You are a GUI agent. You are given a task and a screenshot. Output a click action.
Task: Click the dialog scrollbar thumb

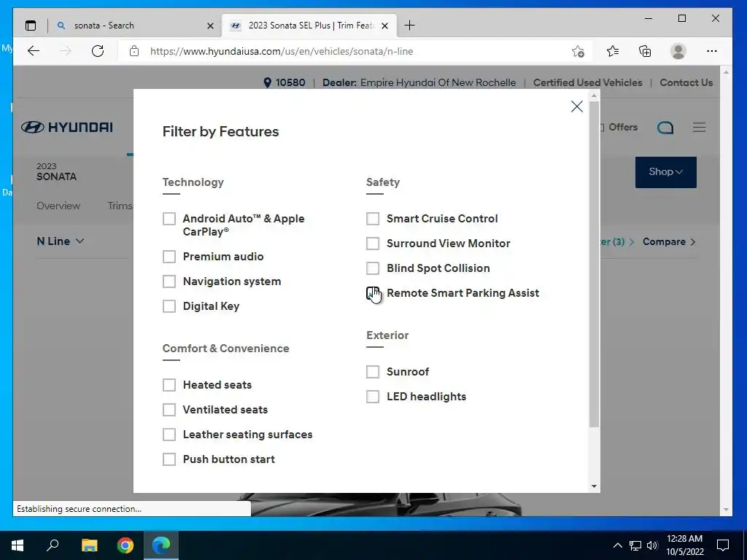click(x=594, y=264)
